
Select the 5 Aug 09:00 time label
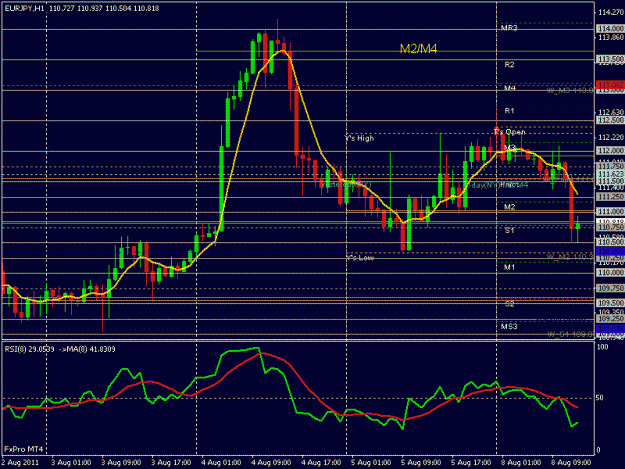(421, 463)
